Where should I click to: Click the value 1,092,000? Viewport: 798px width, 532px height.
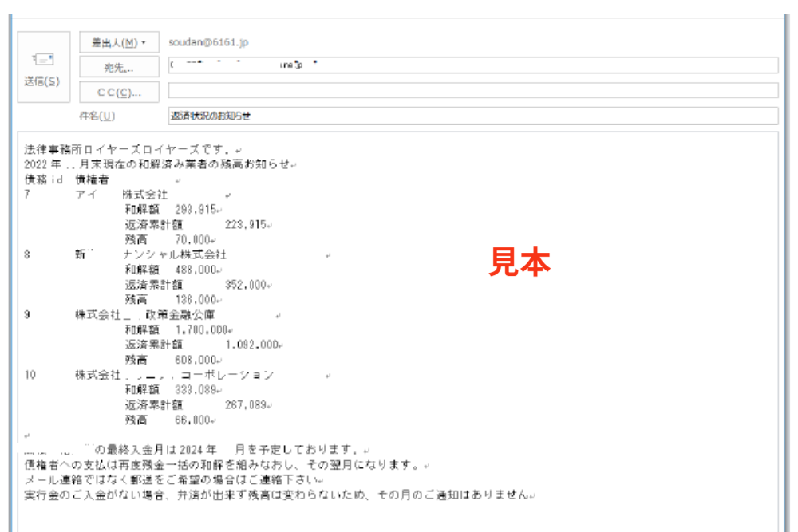(251, 345)
